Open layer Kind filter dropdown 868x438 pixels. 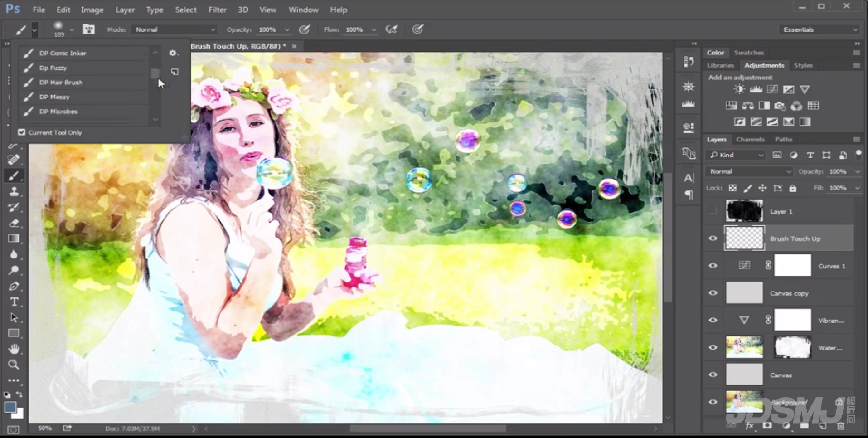[x=736, y=155]
